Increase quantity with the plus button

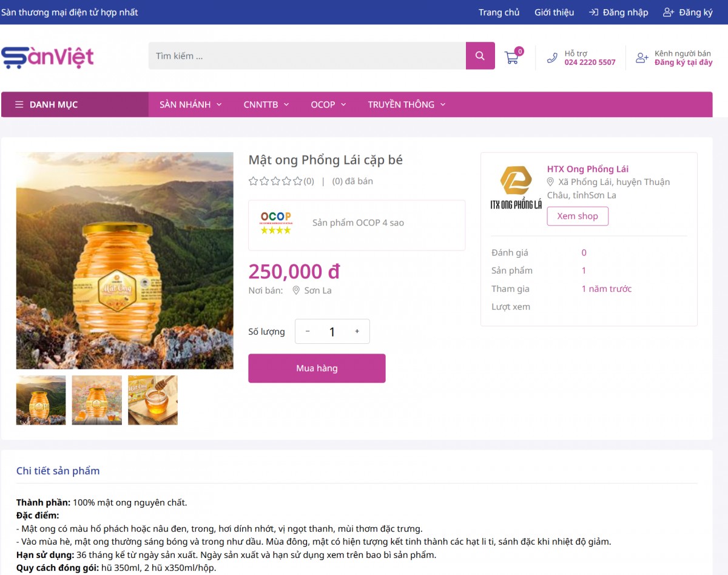[x=357, y=331]
